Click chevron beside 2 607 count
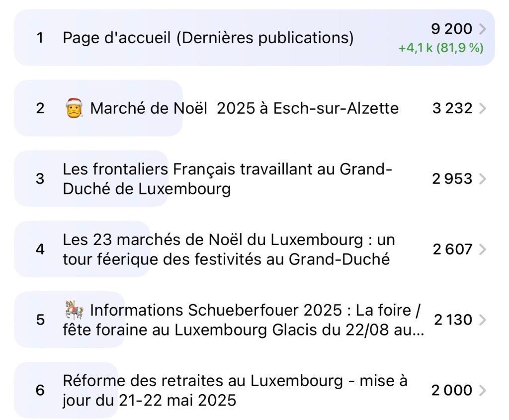Viewport: 509px width, 420px height. click(x=482, y=249)
